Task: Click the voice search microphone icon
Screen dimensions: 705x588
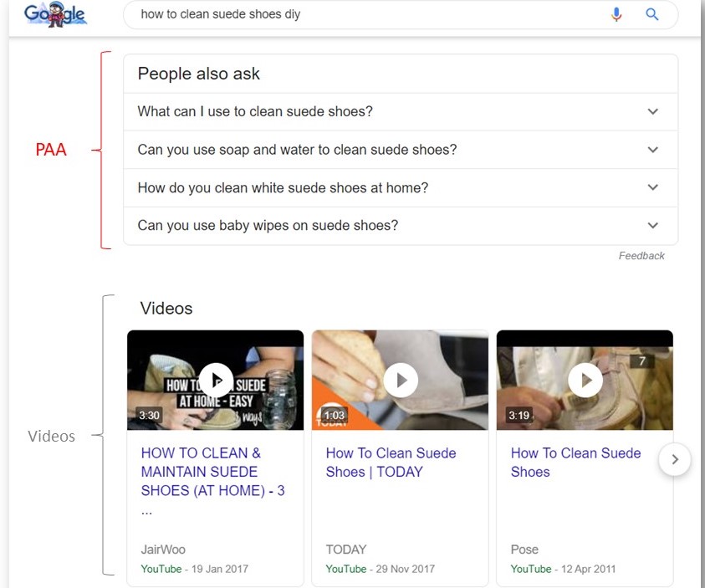Action: (616, 14)
